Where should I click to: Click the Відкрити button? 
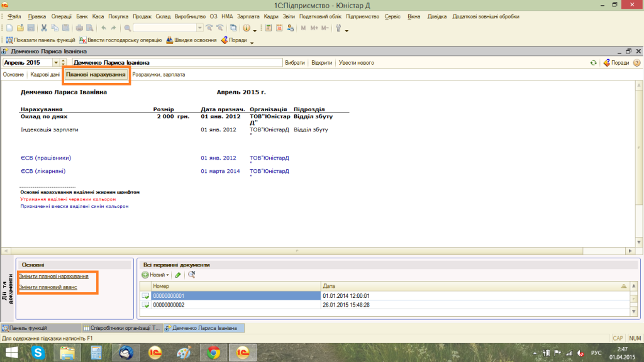click(x=321, y=63)
